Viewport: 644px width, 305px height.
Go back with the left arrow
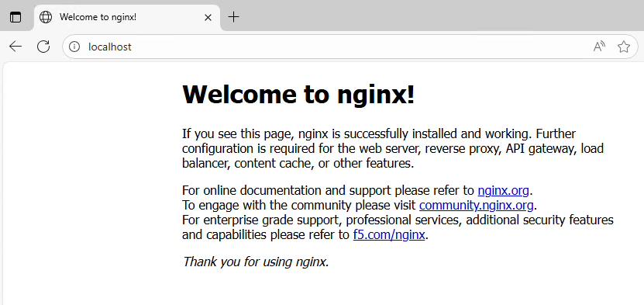pos(15,47)
